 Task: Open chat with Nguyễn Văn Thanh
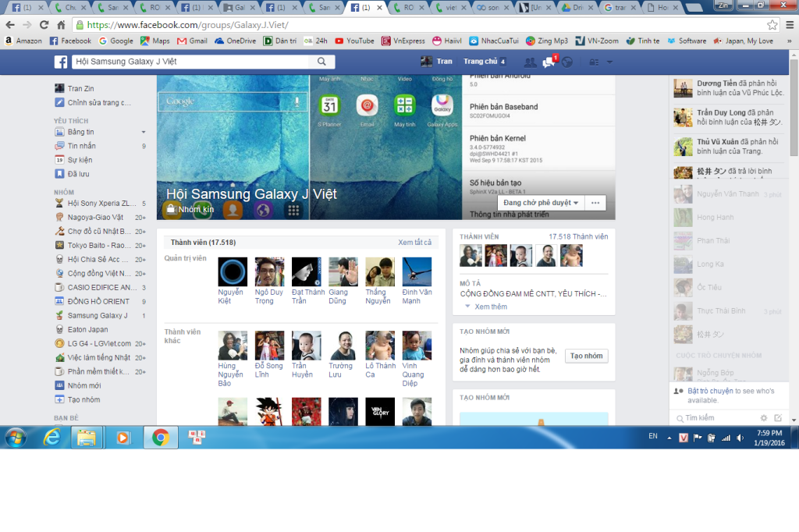[727, 194]
